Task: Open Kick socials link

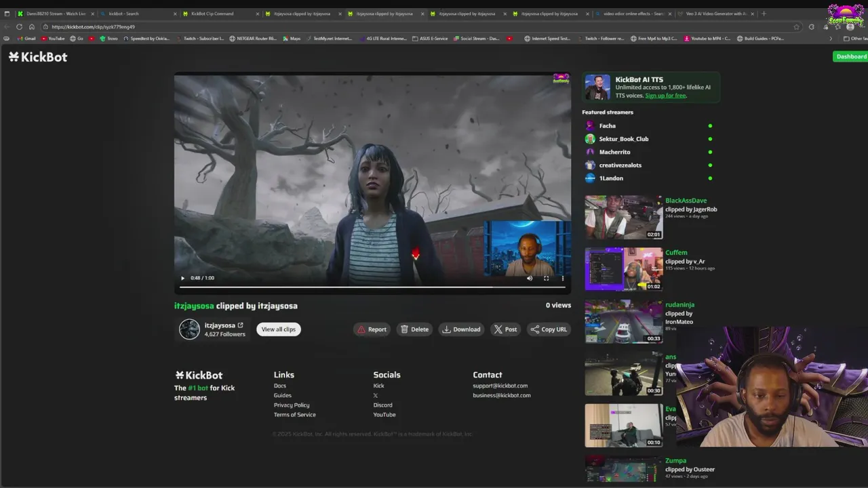Action: (x=378, y=386)
